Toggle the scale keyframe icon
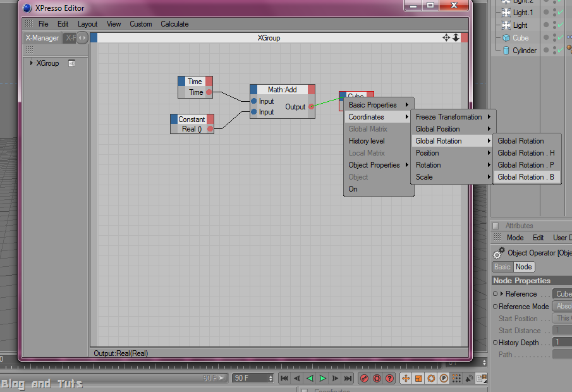This screenshot has height=392, width=572. coord(418,379)
